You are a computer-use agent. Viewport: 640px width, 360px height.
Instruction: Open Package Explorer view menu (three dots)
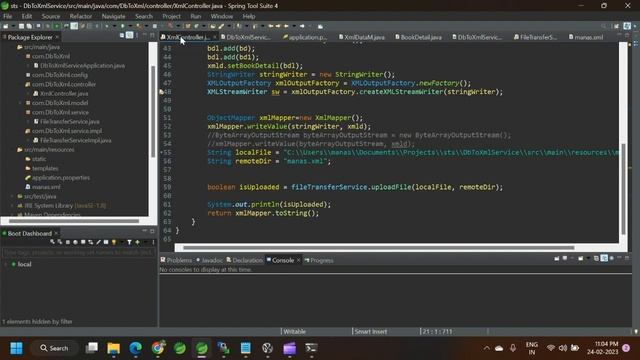137,36
